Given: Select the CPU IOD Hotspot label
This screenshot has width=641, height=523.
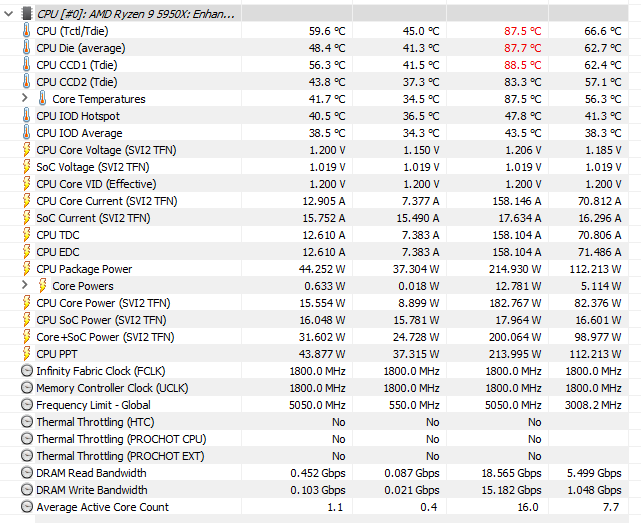Looking at the screenshot, I should pyautogui.click(x=78, y=116).
